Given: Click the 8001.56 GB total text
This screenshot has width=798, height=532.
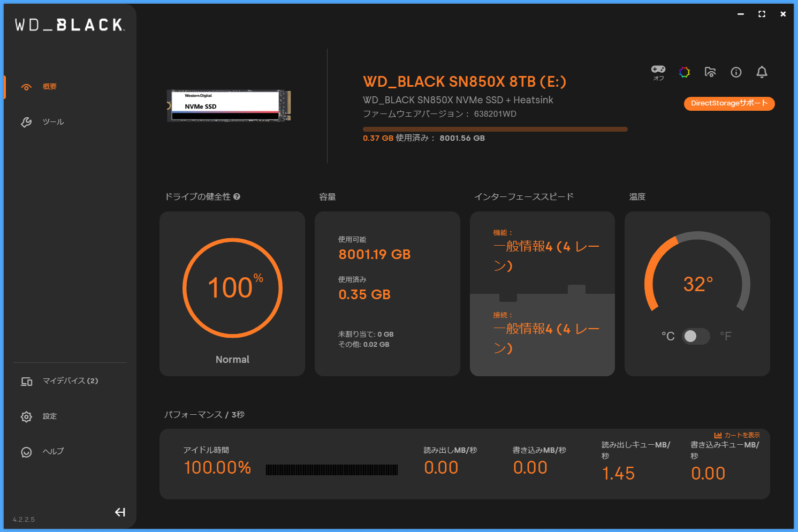Looking at the screenshot, I should (x=462, y=138).
